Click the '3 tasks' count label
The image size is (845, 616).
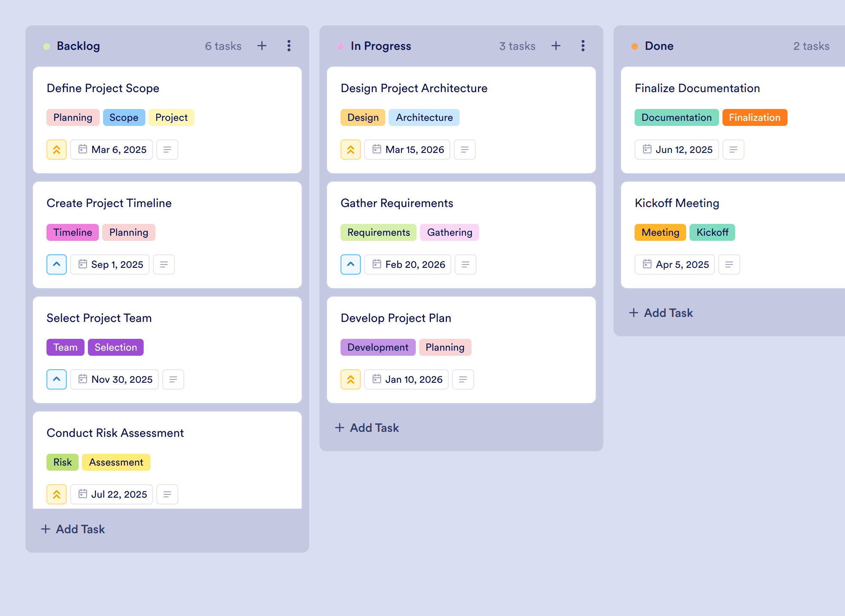coord(517,46)
